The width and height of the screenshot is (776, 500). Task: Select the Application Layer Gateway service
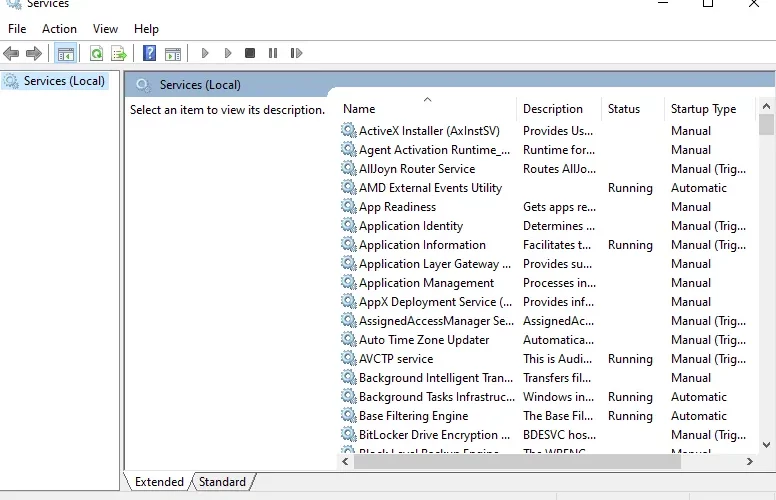(435, 264)
